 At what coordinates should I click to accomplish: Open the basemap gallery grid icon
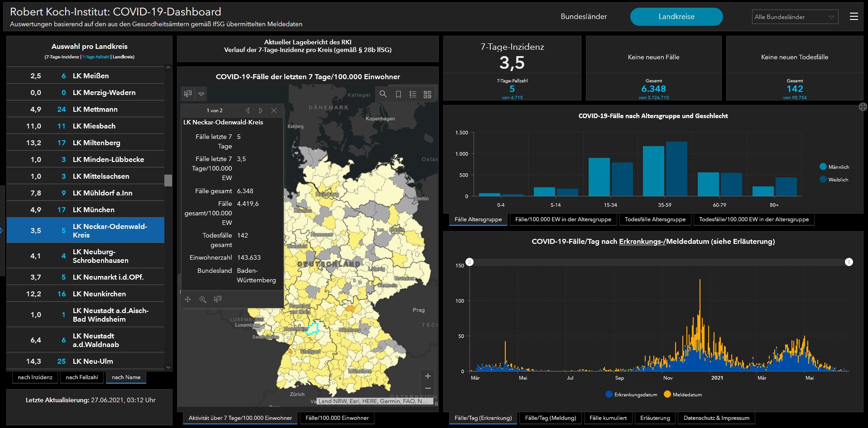pos(427,94)
